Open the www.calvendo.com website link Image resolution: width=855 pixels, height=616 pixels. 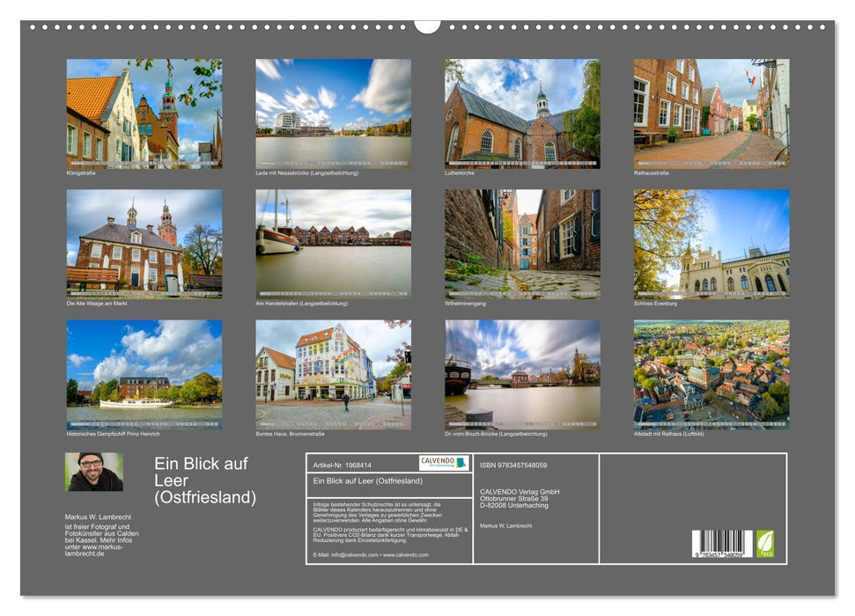point(407,556)
